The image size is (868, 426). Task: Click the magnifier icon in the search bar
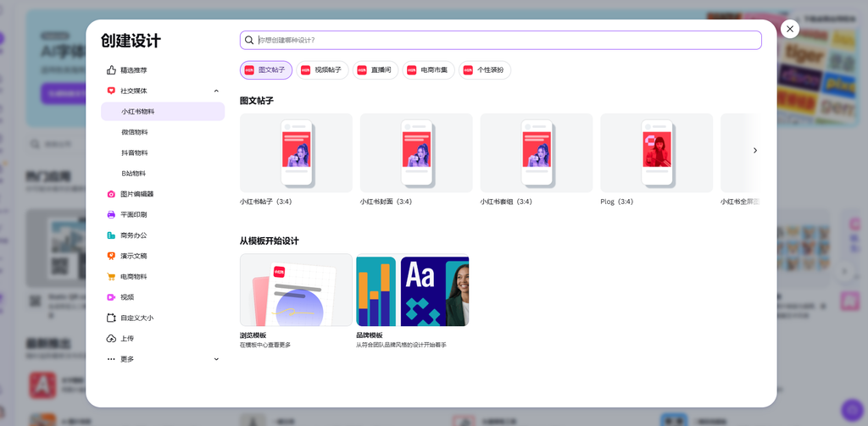250,41
